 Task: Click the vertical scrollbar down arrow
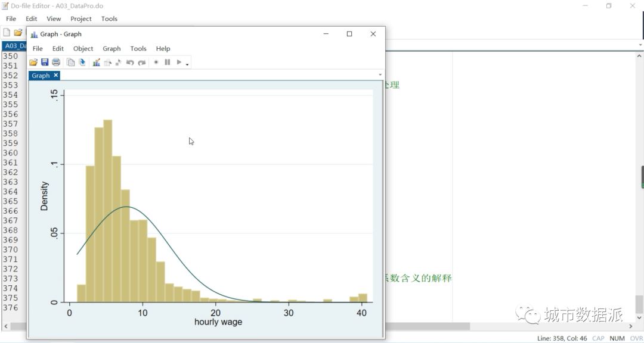coord(639,317)
